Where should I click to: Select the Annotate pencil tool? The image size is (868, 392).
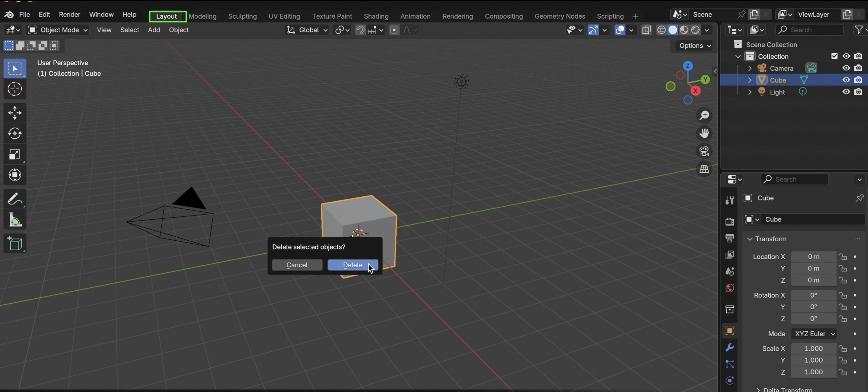14,199
